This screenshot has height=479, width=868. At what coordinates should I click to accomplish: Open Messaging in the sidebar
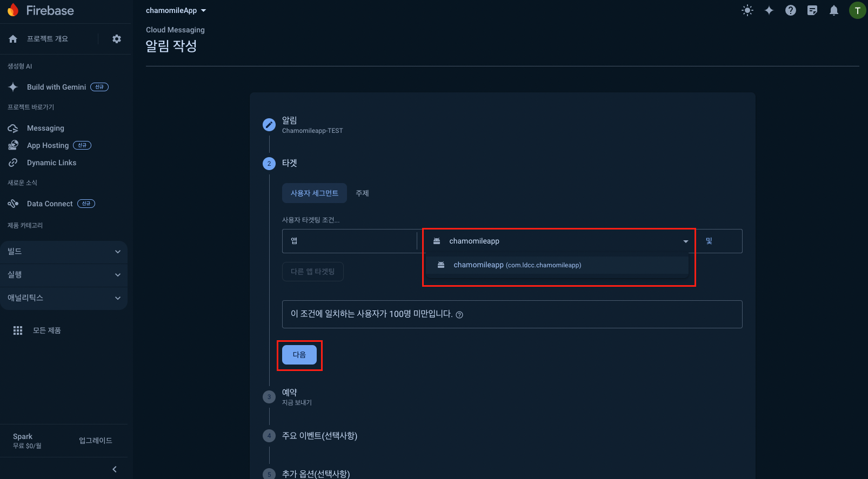45,128
